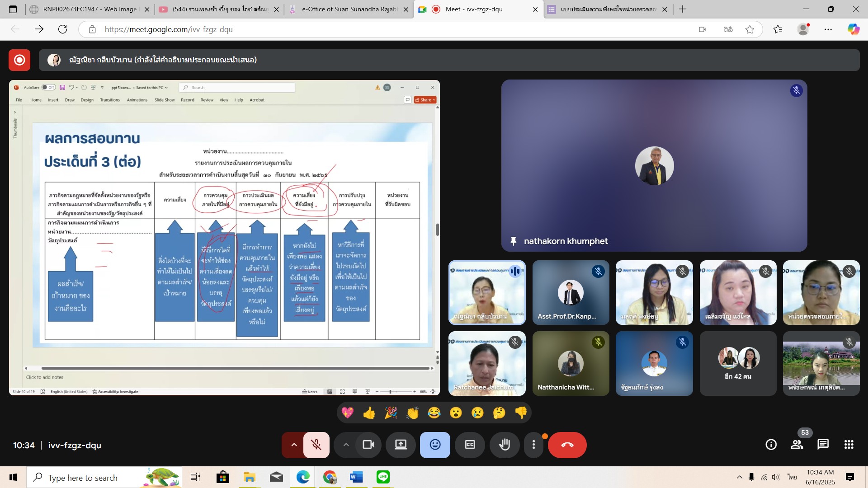Show hidden system tray icons
The image size is (868, 488).
point(739,477)
